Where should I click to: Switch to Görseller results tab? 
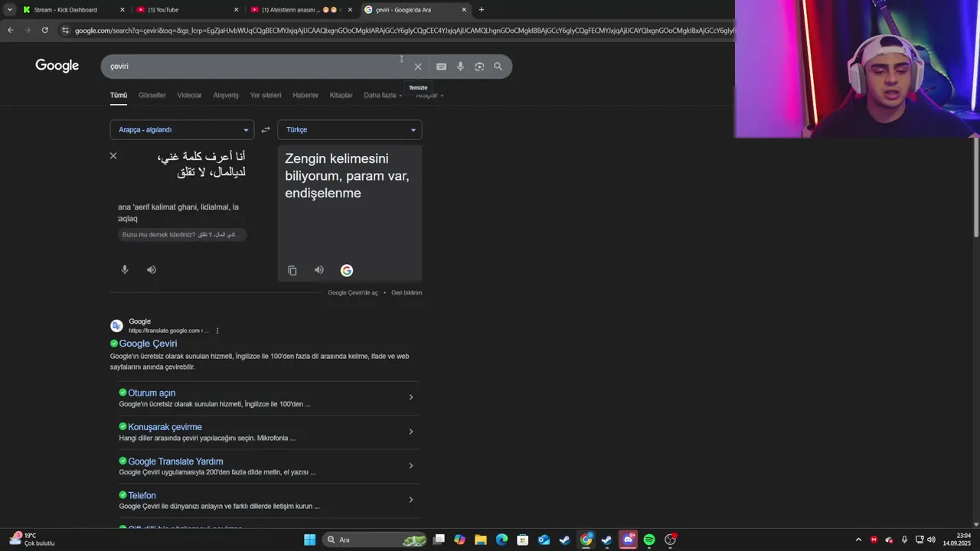pos(152,96)
